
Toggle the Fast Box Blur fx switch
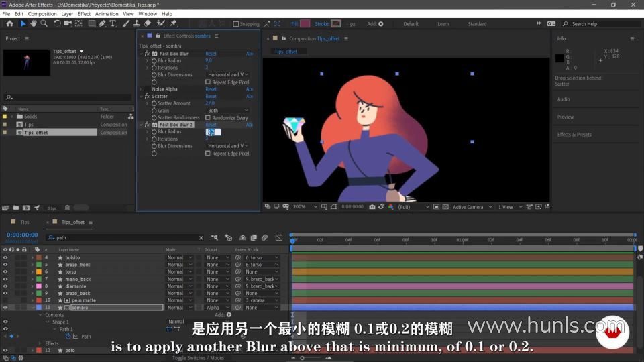[147, 54]
